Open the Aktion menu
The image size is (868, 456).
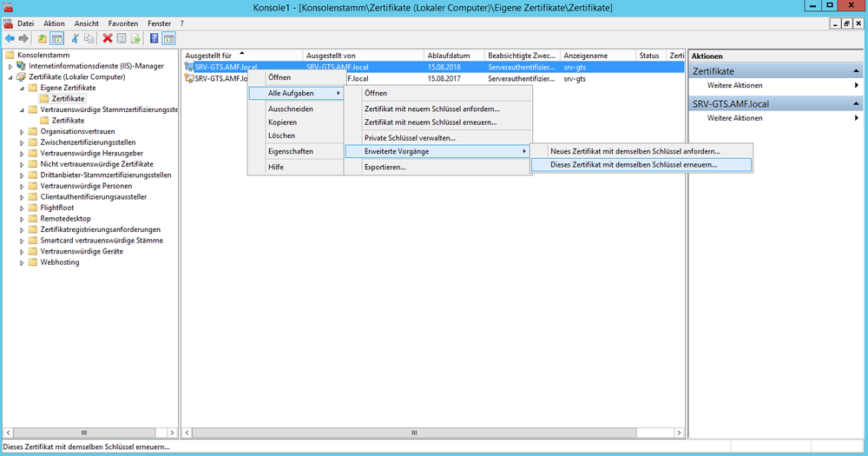pyautogui.click(x=54, y=23)
